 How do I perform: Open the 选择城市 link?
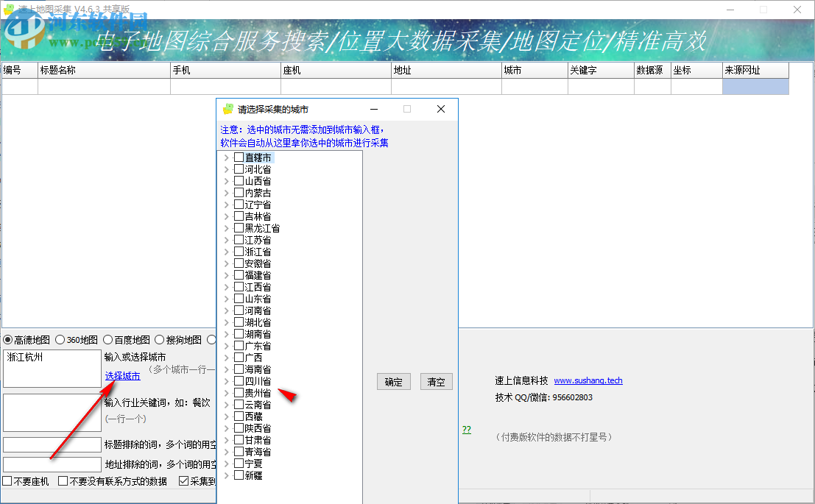coord(122,375)
